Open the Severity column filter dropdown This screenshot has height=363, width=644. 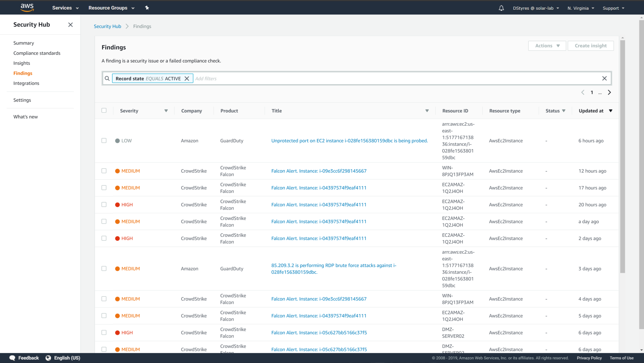[166, 111]
